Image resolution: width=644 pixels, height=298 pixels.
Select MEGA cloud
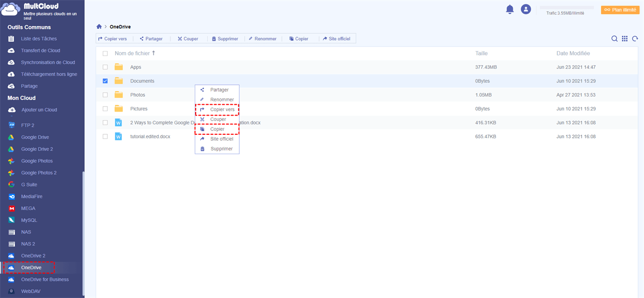click(28, 209)
